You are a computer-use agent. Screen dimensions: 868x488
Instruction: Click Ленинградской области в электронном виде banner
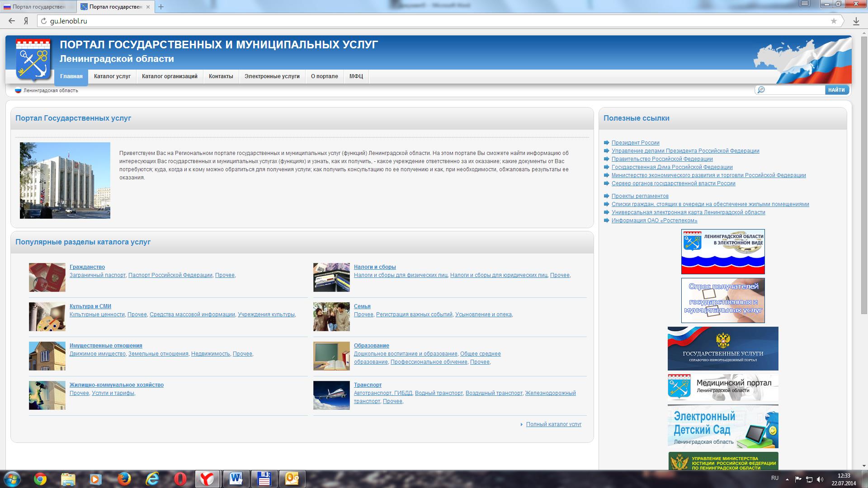pos(723,252)
